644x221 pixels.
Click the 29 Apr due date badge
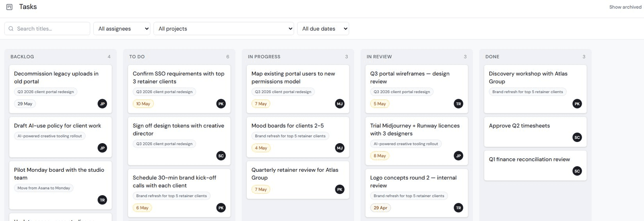[x=380, y=208]
